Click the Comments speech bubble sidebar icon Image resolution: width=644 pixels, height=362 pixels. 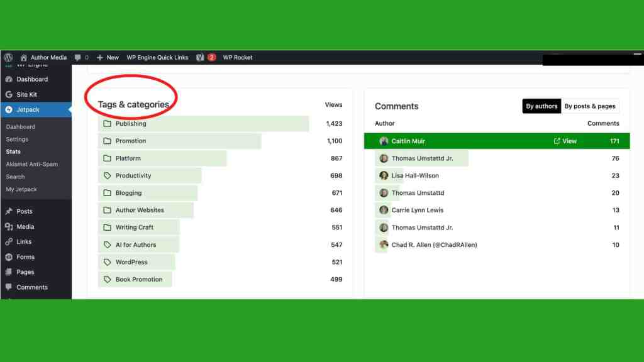pos(9,287)
